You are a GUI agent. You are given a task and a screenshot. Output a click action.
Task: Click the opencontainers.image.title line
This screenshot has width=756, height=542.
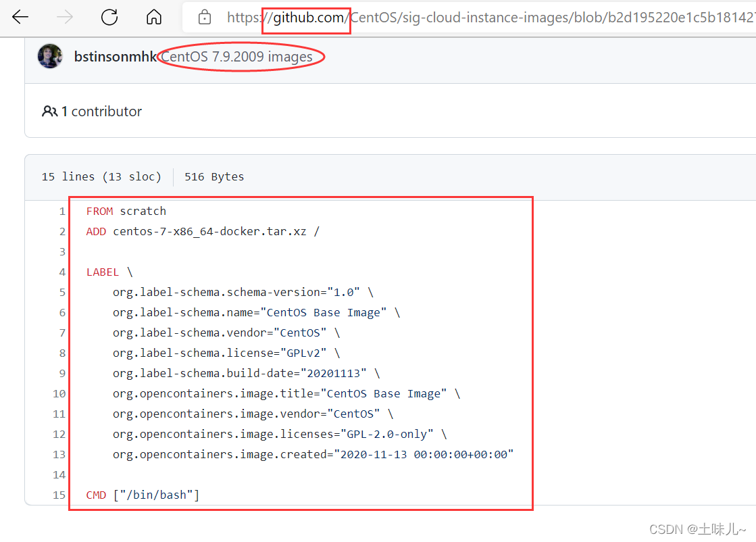coord(287,393)
